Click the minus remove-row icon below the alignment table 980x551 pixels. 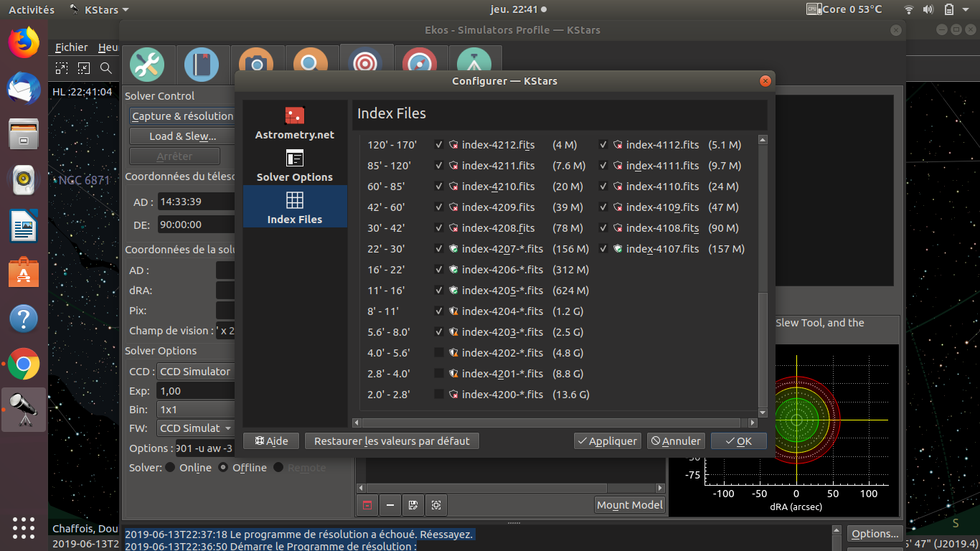(x=390, y=505)
